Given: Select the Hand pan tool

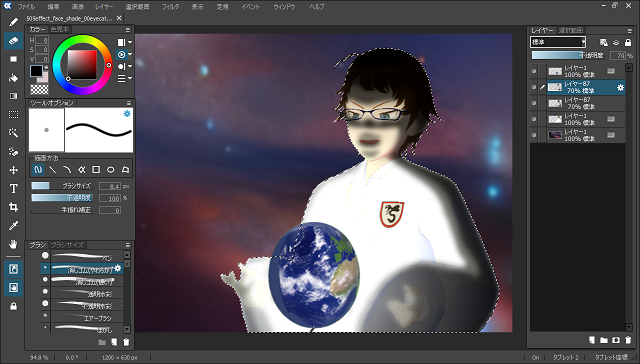Looking at the screenshot, I should click(13, 244).
